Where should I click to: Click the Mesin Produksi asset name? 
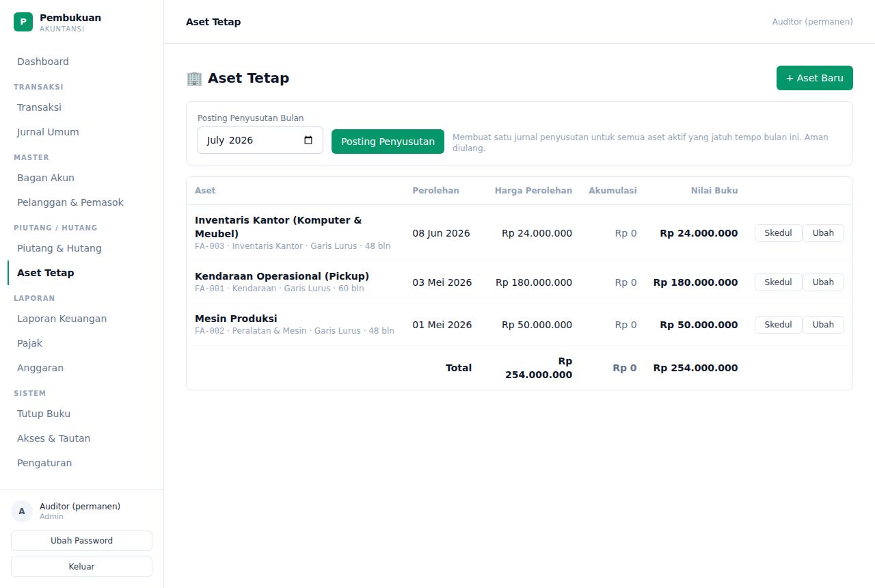236,319
